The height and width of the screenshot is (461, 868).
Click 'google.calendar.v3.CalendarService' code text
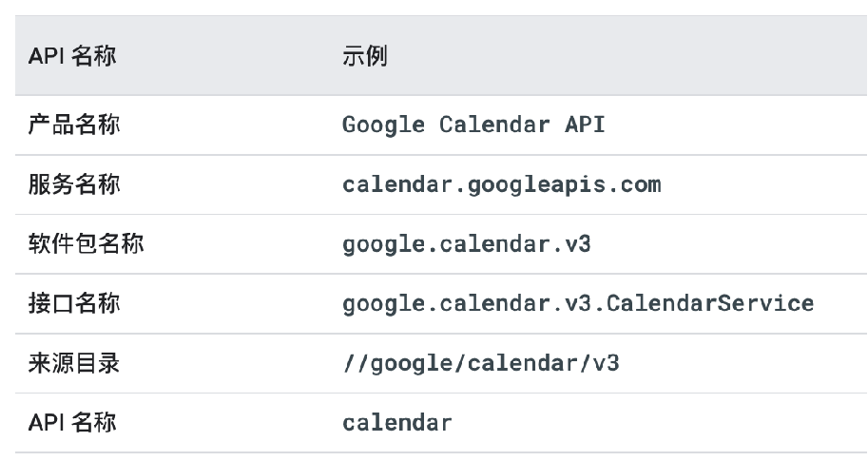coord(578,304)
